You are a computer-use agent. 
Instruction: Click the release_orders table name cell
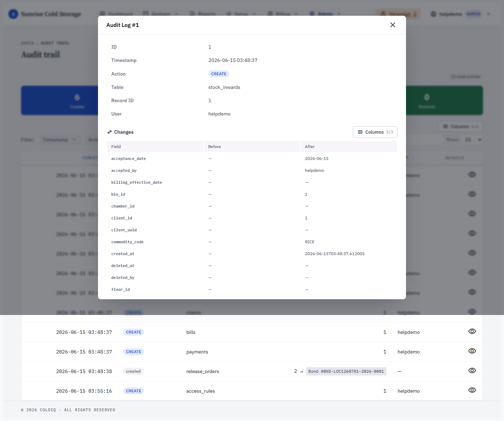(203, 371)
